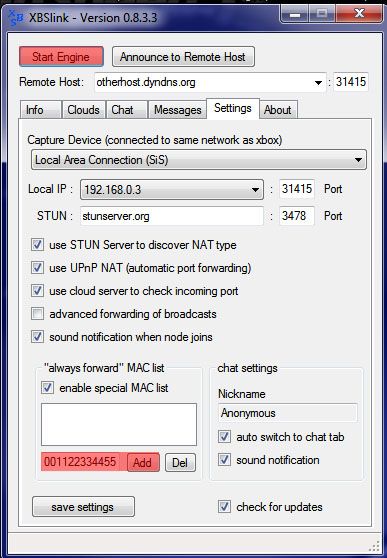387x558 pixels.
Task: Click the Local IP port field
Action: (x=297, y=189)
